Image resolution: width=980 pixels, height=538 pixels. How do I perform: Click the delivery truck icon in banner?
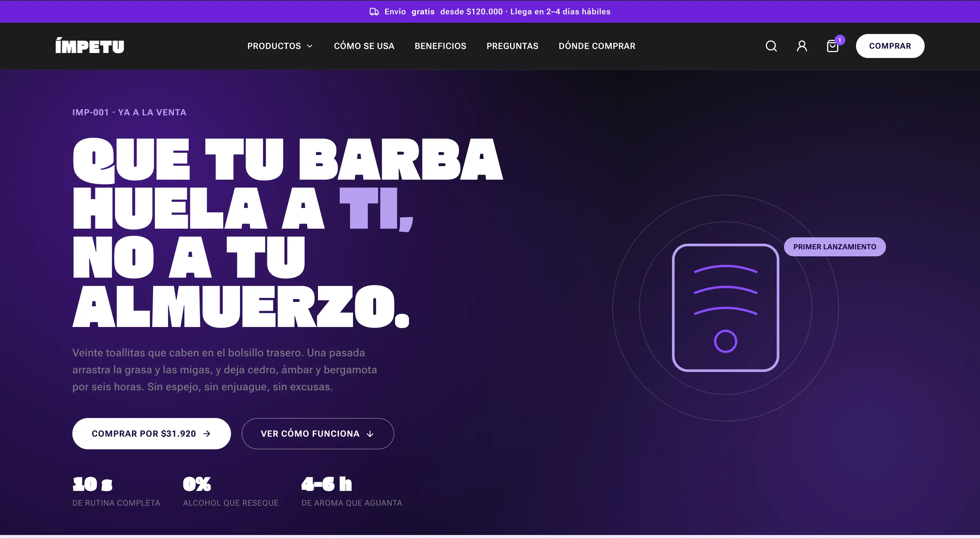click(x=374, y=12)
